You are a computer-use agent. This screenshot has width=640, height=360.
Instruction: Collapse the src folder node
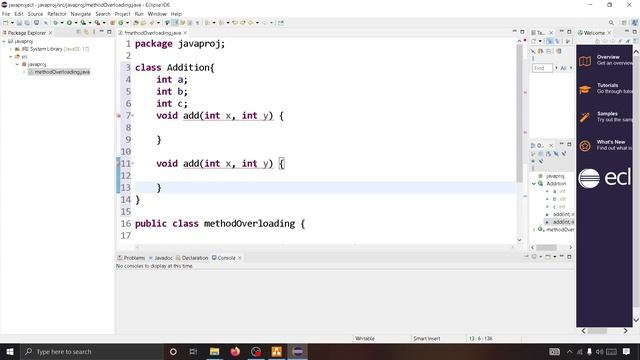point(11,57)
